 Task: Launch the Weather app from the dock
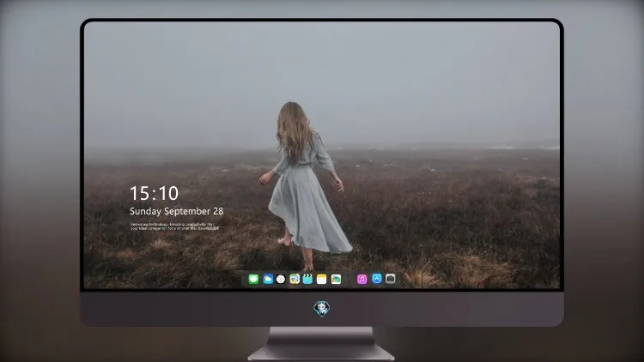click(x=268, y=279)
